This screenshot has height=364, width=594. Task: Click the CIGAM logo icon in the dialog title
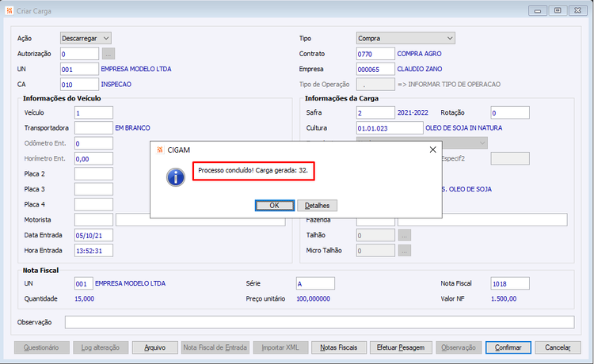pyautogui.click(x=160, y=150)
